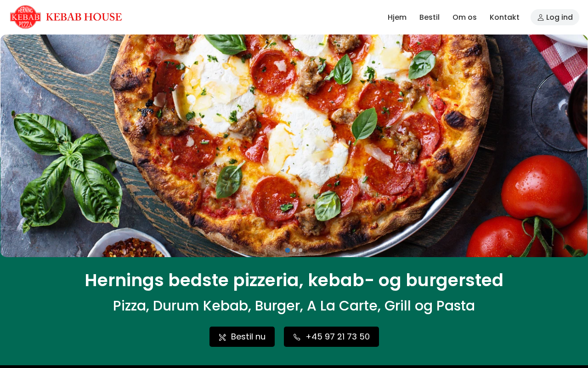This screenshot has width=588, height=368.
Task: Switch to the second carousel slide dot
Action: coord(294,250)
